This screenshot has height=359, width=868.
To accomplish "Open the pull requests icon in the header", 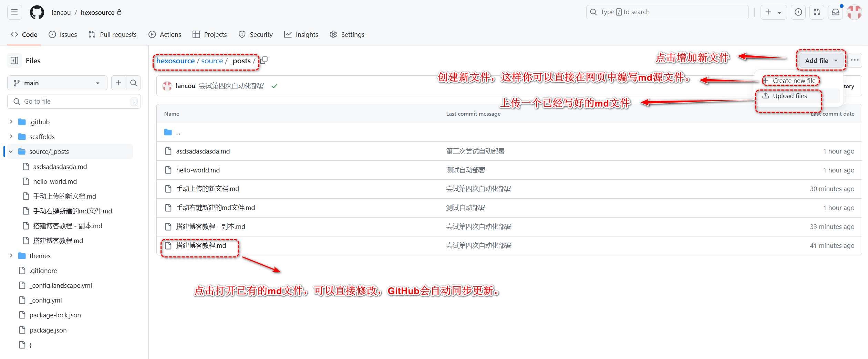I will coord(817,12).
